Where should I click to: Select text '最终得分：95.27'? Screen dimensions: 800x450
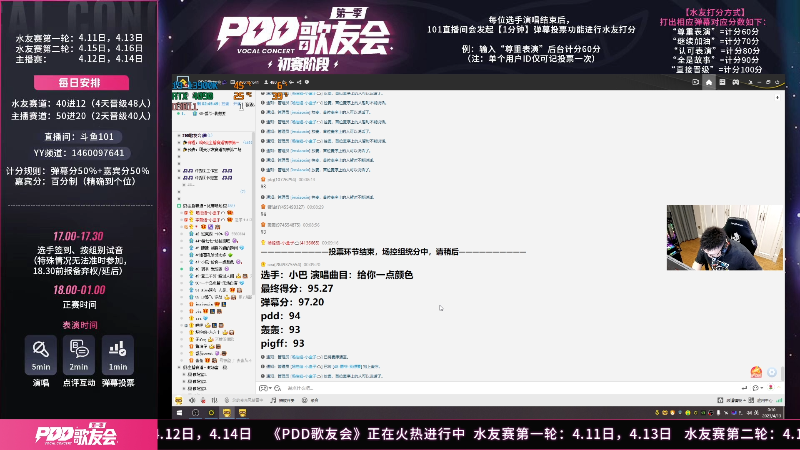point(297,289)
